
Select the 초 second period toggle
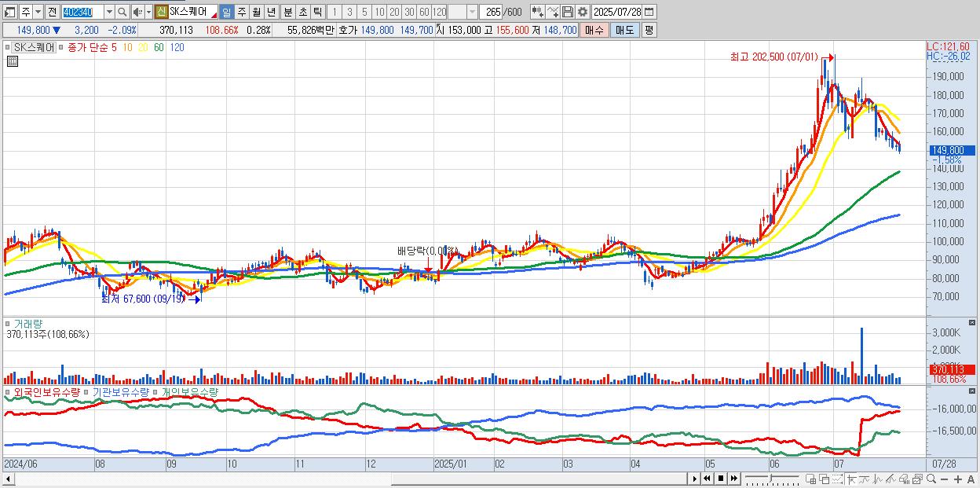(302, 12)
